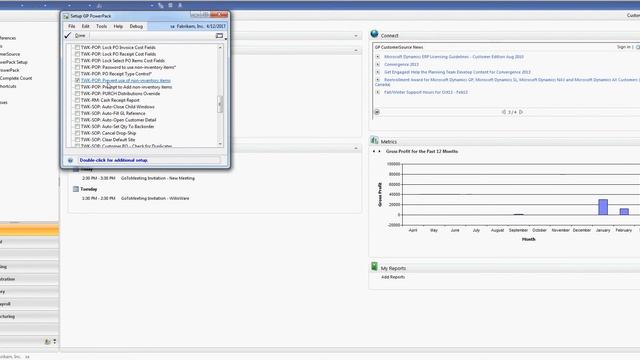This screenshot has width=640, height=360.
Task: Click Sign in link in Connect panel
Action: [x=623, y=47]
